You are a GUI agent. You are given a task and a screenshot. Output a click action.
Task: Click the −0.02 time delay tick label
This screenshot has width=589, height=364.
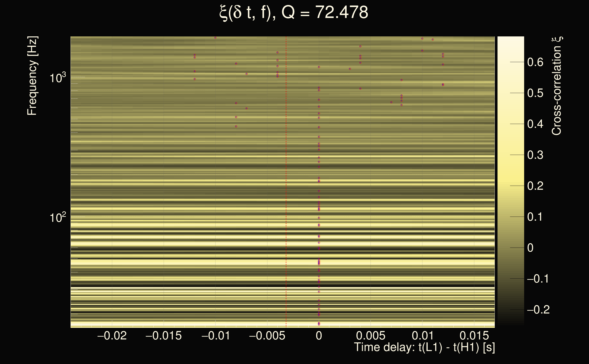[112, 336]
